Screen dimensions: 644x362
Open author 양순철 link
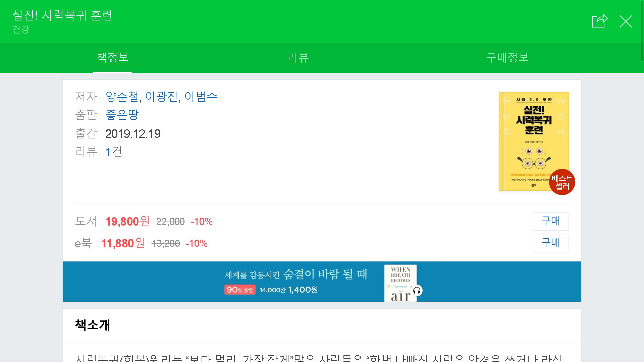click(122, 97)
